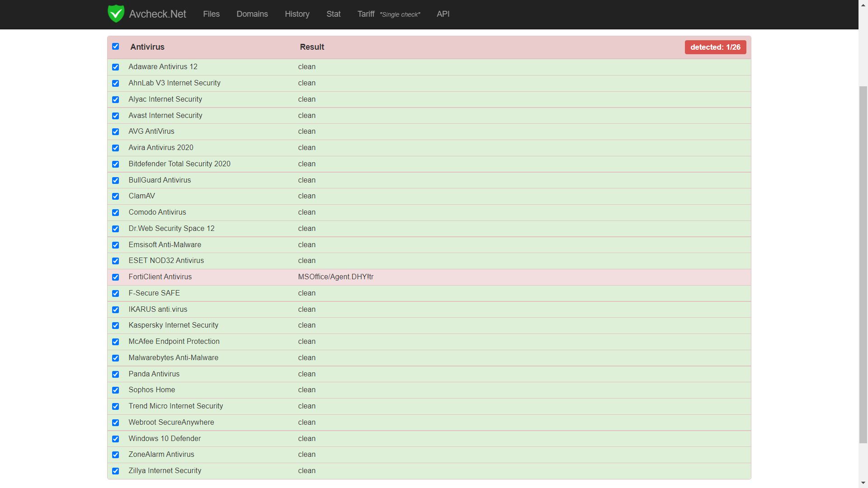The height and width of the screenshot is (488, 868).
Task: Open the Stat page
Action: tap(333, 14)
